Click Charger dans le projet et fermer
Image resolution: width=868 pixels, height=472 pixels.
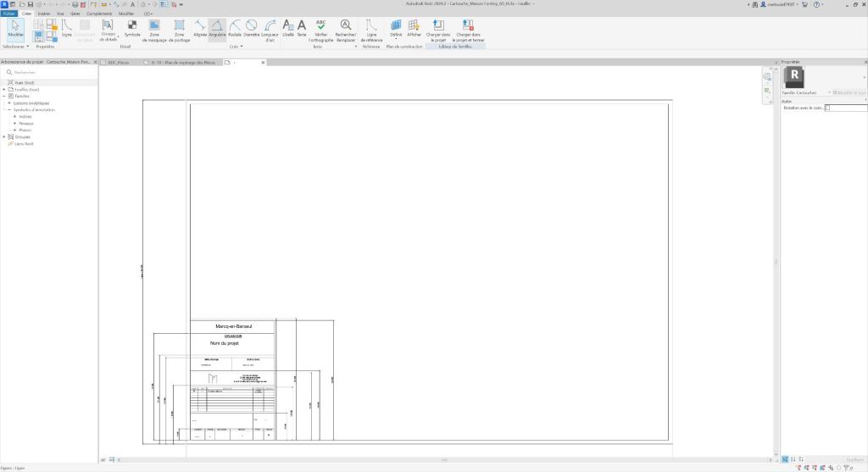pyautogui.click(x=469, y=31)
